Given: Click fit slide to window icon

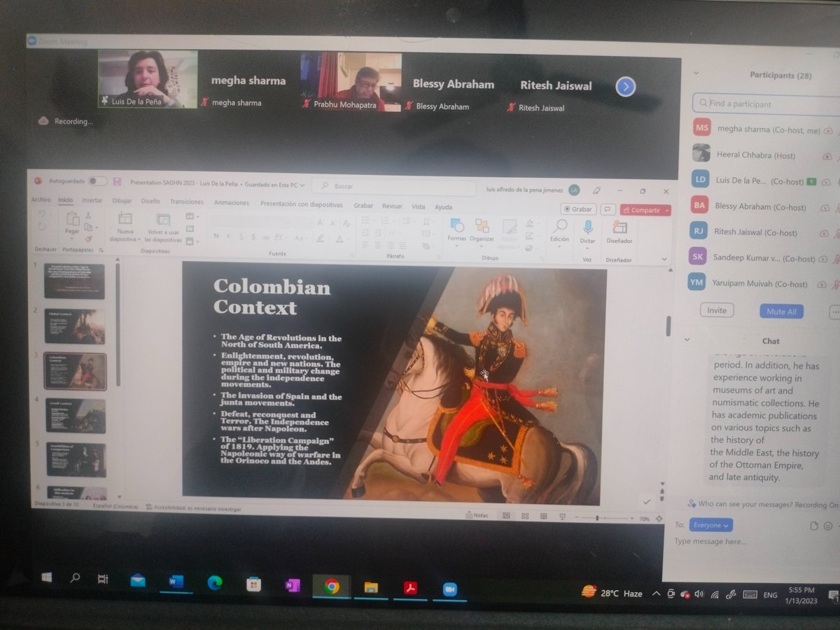Looking at the screenshot, I should click(x=658, y=519).
